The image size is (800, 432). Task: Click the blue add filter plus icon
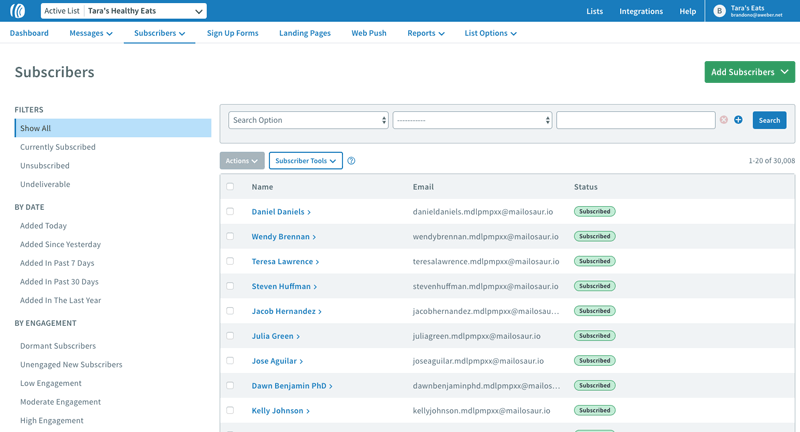click(x=738, y=120)
